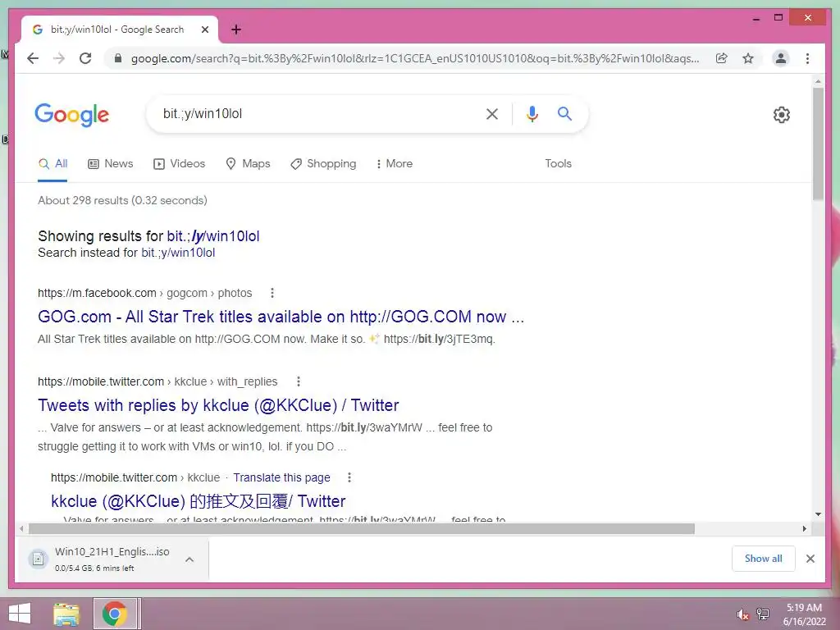This screenshot has width=840, height=630.
Task: Open Chrome three-dot menu
Action: [x=807, y=58]
